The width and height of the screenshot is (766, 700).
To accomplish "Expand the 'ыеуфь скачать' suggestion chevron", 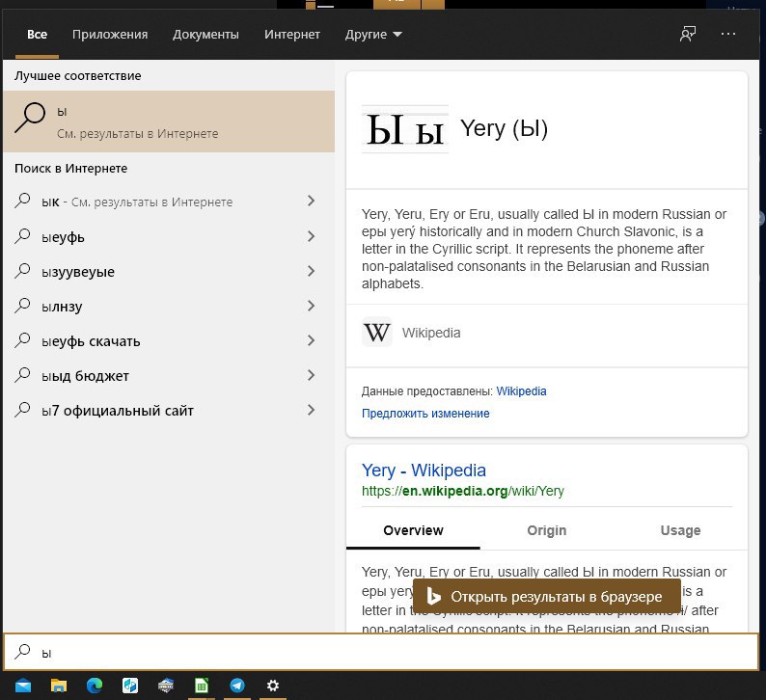I will 312,340.
